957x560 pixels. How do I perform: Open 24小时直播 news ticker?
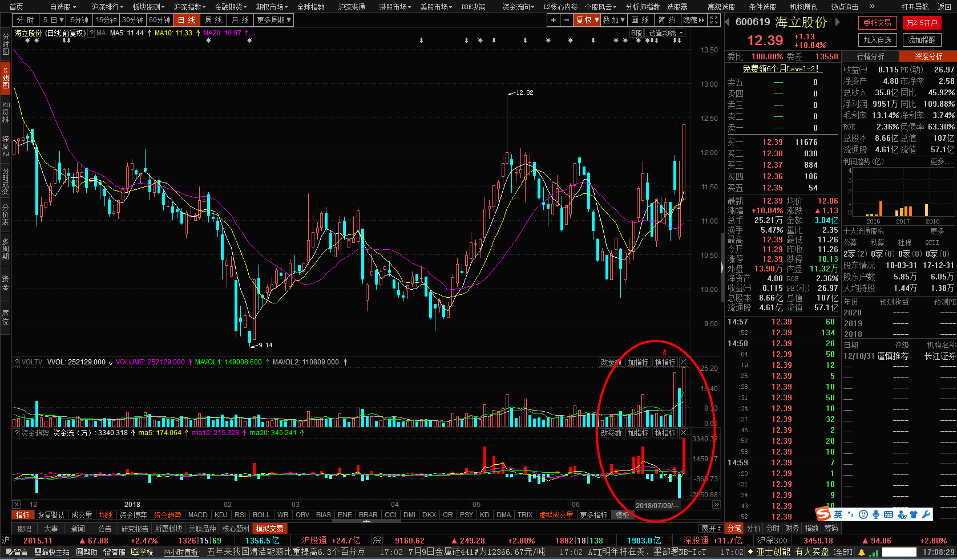[x=181, y=552]
